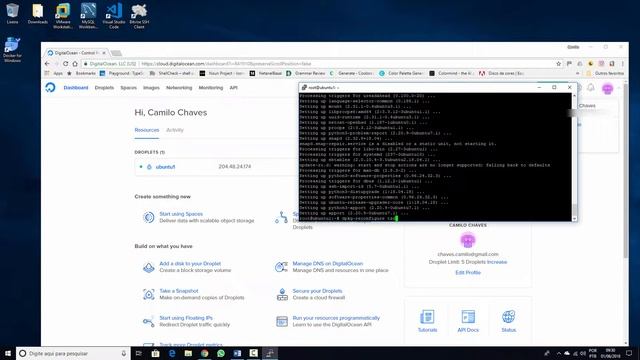Click Start using Spaces link

pos(181,214)
